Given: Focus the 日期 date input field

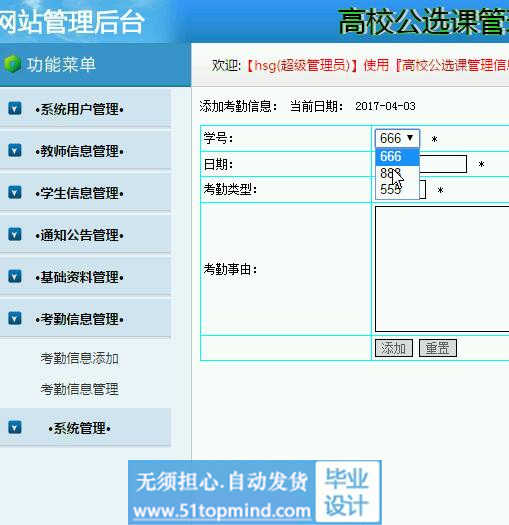Looking at the screenshot, I should [x=443, y=164].
